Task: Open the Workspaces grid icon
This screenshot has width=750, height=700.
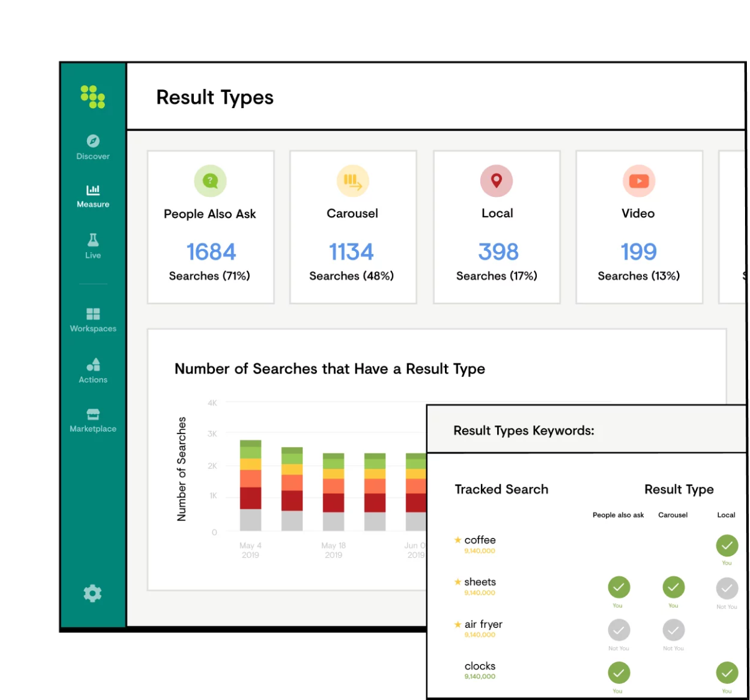Action: (x=93, y=314)
